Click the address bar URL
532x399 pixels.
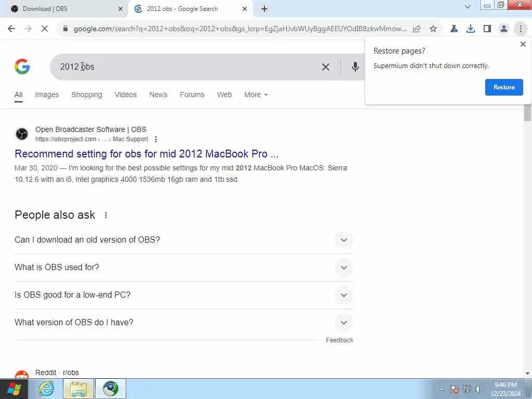[x=240, y=29]
